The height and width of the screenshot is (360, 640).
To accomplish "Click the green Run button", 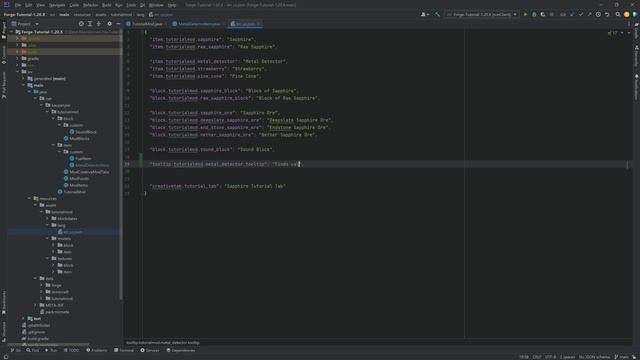I will tap(525, 14).
